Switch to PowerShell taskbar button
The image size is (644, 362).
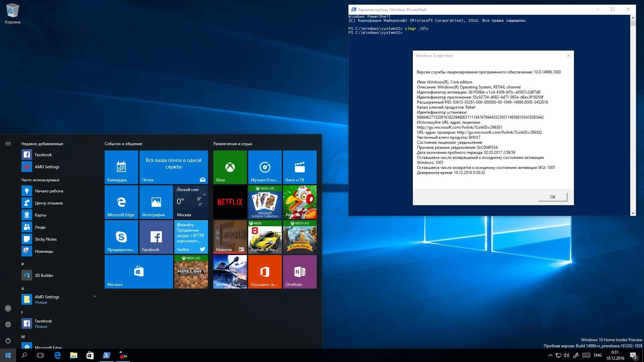point(106,355)
